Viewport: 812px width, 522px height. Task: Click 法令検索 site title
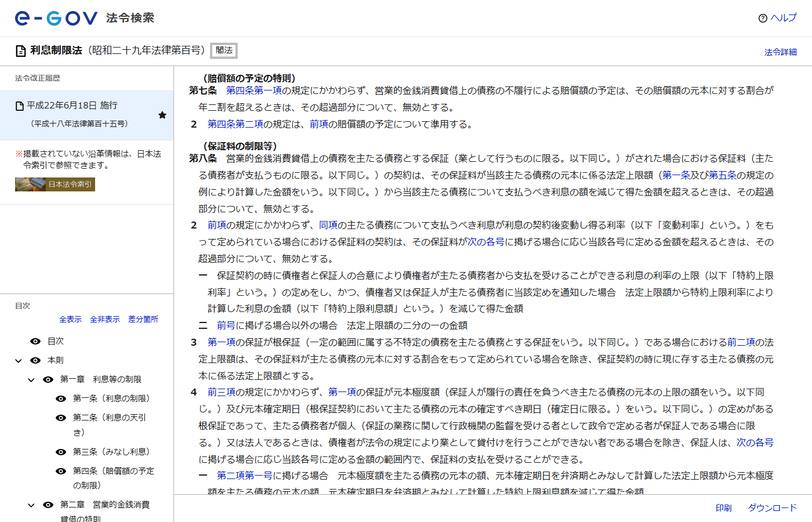[130, 18]
